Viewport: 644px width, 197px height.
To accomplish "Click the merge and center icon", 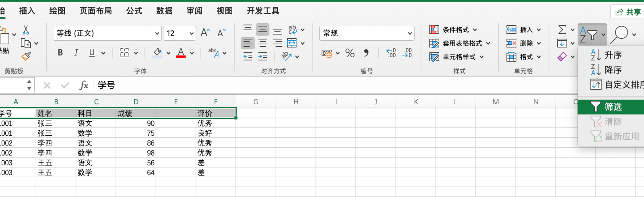I will click(x=292, y=43).
